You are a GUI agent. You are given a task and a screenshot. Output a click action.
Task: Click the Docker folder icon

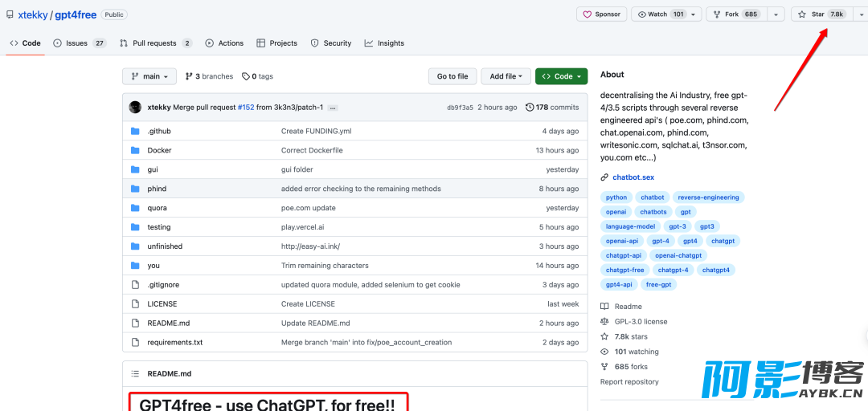135,150
